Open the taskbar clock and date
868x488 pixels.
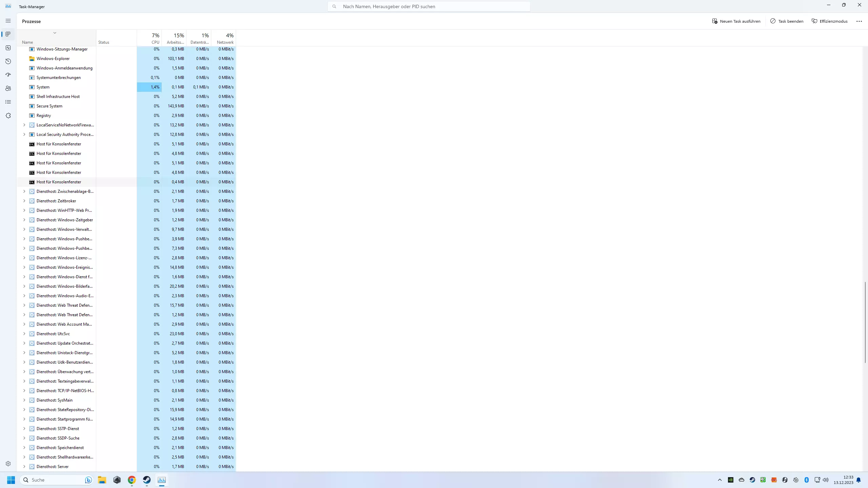844,480
